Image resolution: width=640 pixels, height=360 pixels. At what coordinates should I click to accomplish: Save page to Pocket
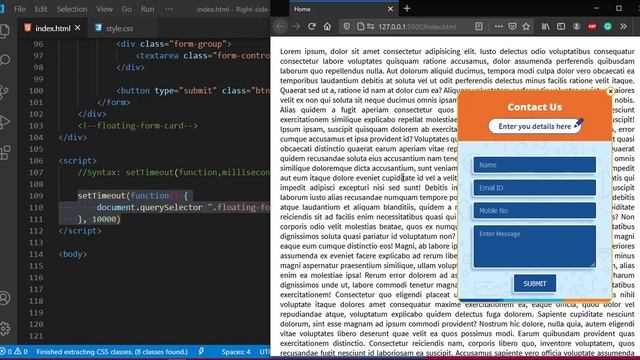click(x=512, y=27)
